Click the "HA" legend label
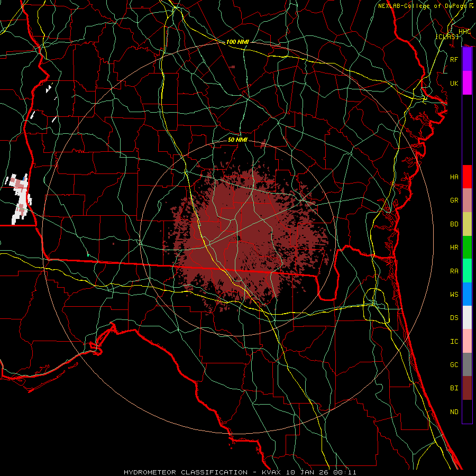476x476 pixels. [454, 177]
